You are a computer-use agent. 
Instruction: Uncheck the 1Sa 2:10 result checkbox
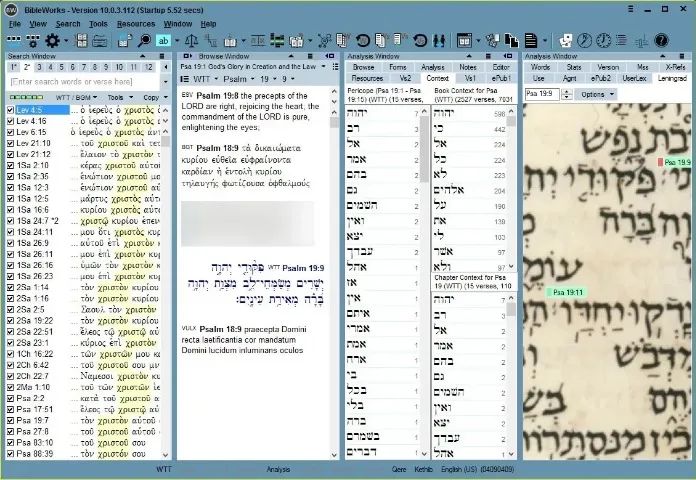click(x=10, y=166)
